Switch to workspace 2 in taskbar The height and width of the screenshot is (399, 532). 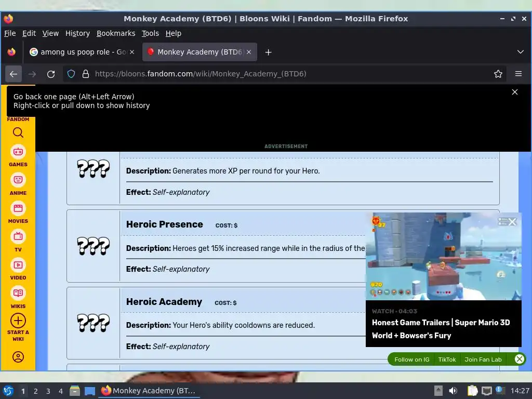[36, 391]
